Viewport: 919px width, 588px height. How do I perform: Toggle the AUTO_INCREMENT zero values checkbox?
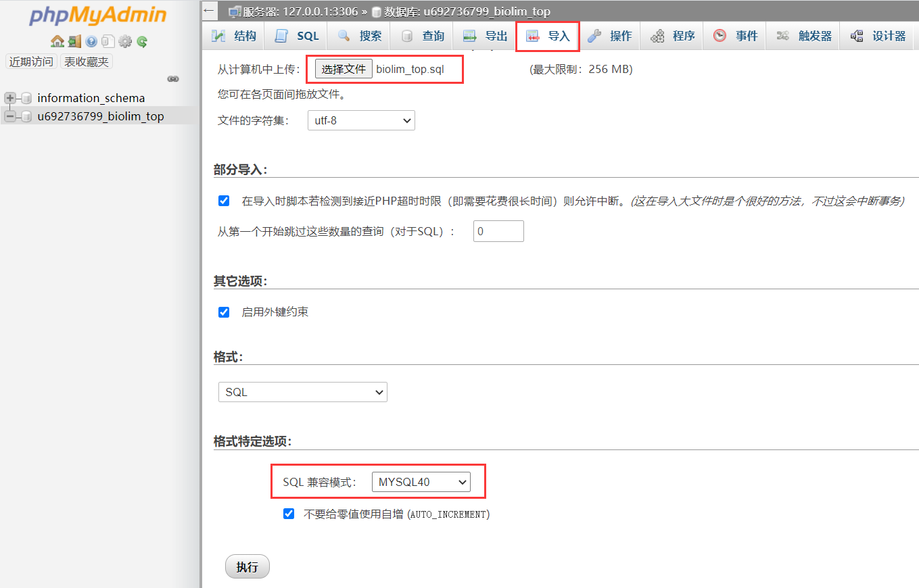click(289, 514)
